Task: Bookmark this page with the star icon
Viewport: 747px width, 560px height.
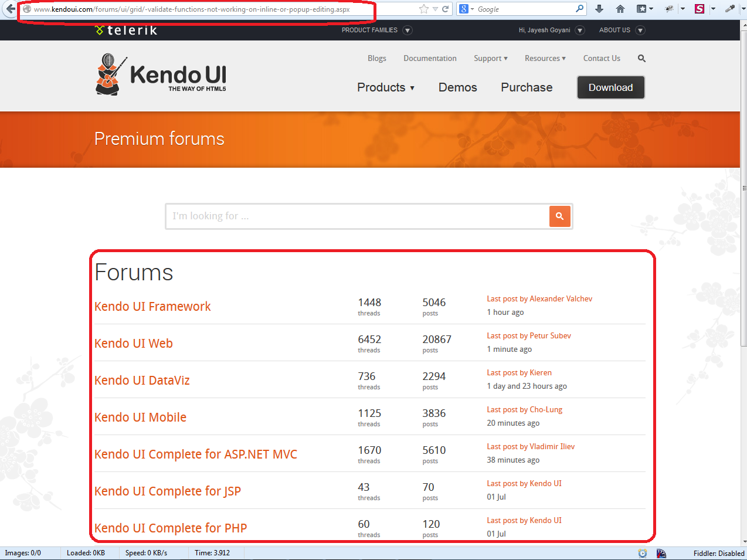Action: tap(424, 9)
